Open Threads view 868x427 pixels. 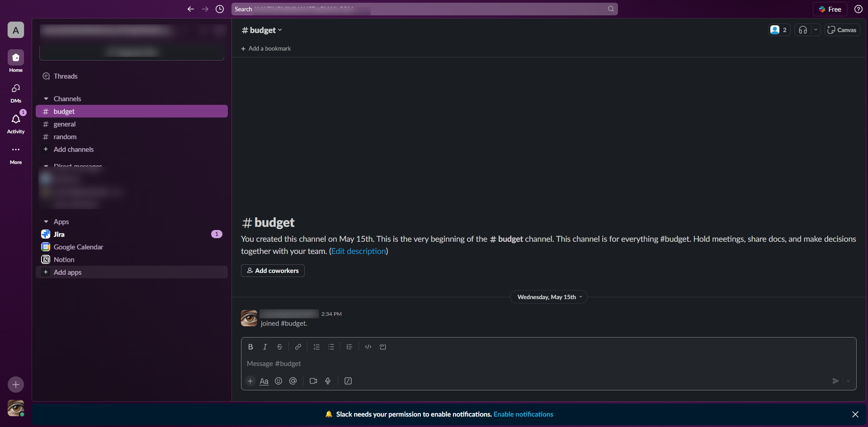click(x=132, y=76)
